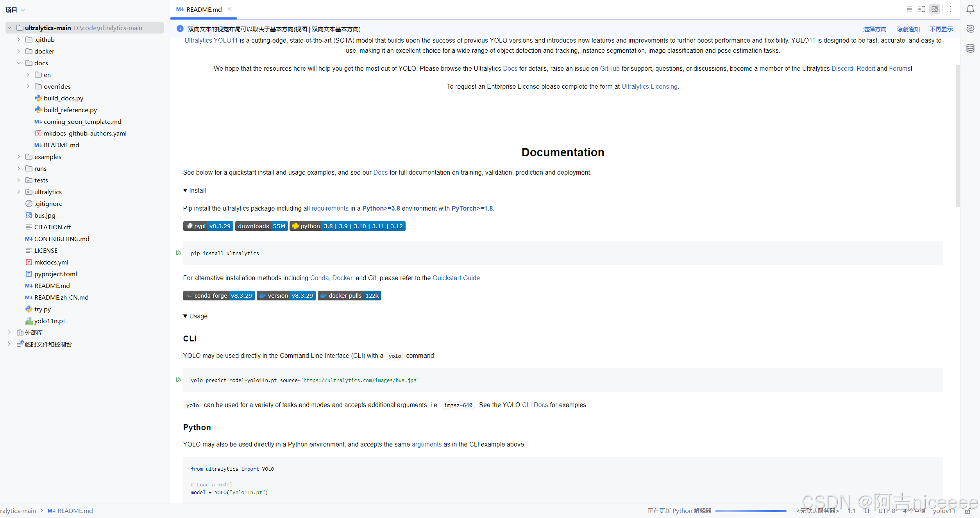980x518 pixels.
Task: Run the pip install ultralytics command
Action: pos(179,253)
